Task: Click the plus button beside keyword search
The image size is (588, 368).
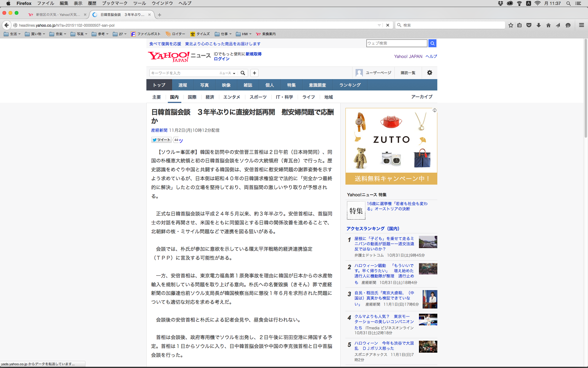Action: click(x=254, y=73)
